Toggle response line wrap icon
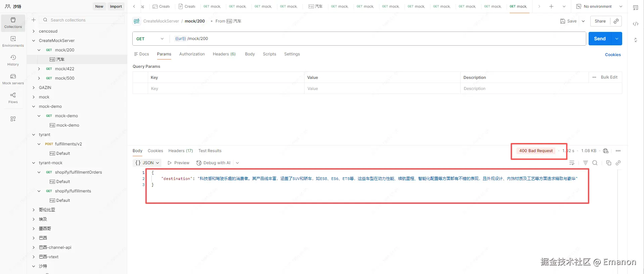644x274 pixels. point(572,163)
